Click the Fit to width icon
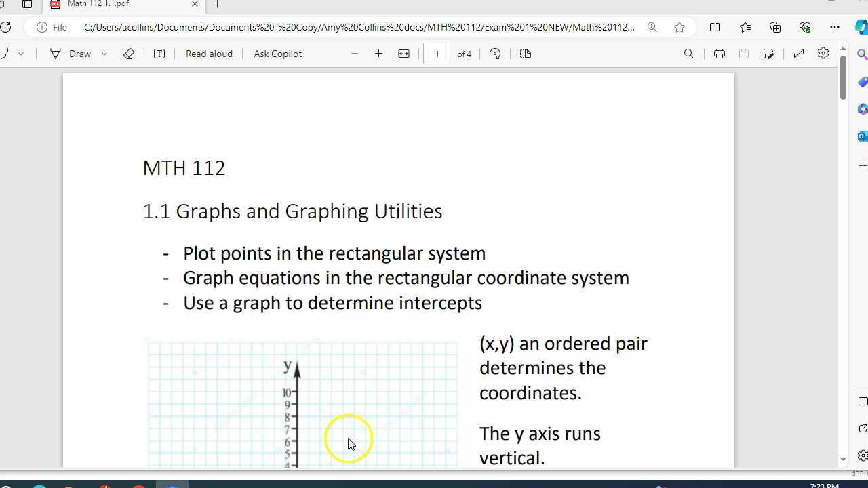 tap(403, 54)
